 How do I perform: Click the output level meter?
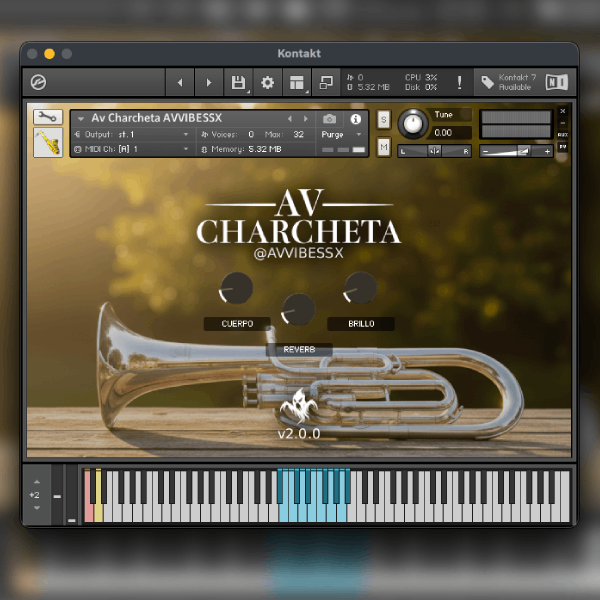pyautogui.click(x=516, y=124)
